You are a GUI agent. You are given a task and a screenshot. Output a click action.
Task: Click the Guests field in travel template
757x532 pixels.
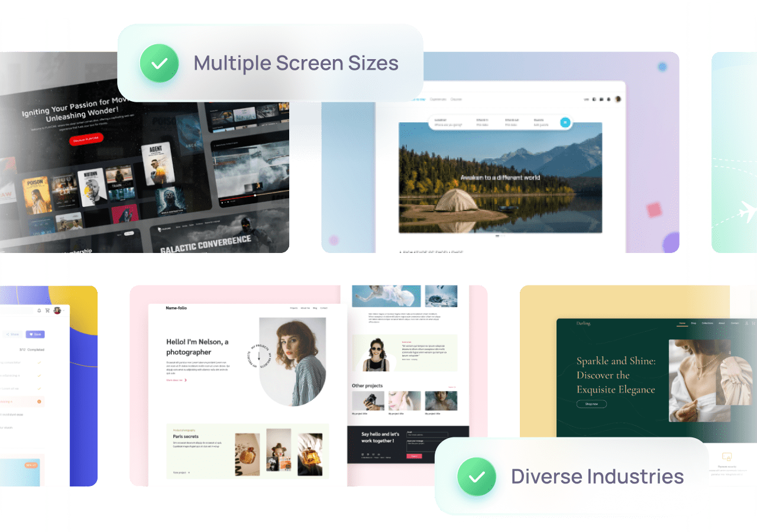click(x=542, y=122)
